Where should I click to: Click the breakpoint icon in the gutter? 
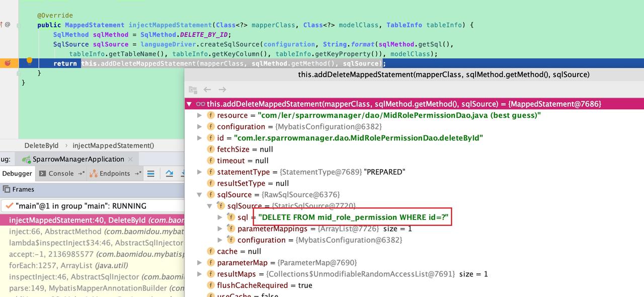pos(8,63)
